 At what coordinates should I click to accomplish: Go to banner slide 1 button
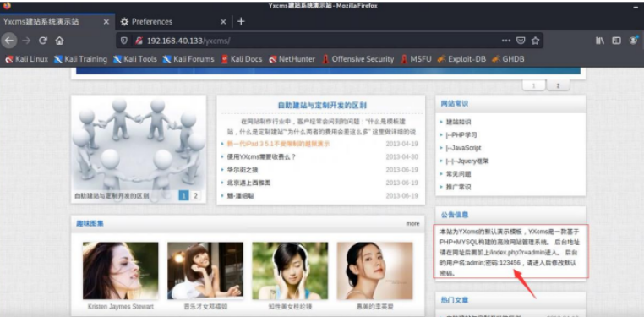(533, 85)
